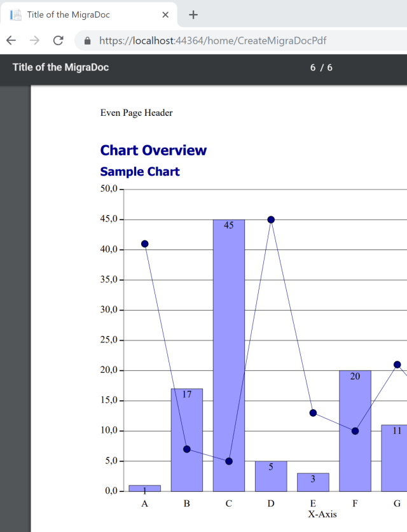Image resolution: width=407 pixels, height=532 pixels.
Task: Reload the current PDF page
Action: (58, 41)
